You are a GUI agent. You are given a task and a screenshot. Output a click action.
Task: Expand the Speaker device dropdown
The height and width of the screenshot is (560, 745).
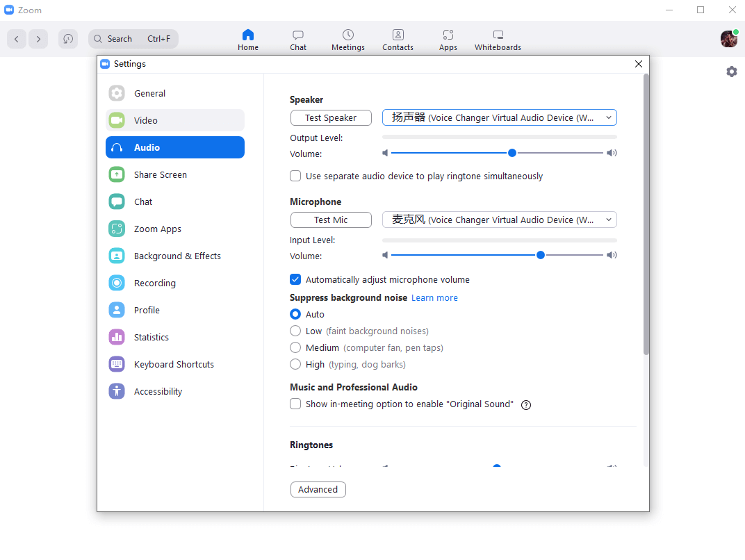(x=499, y=118)
